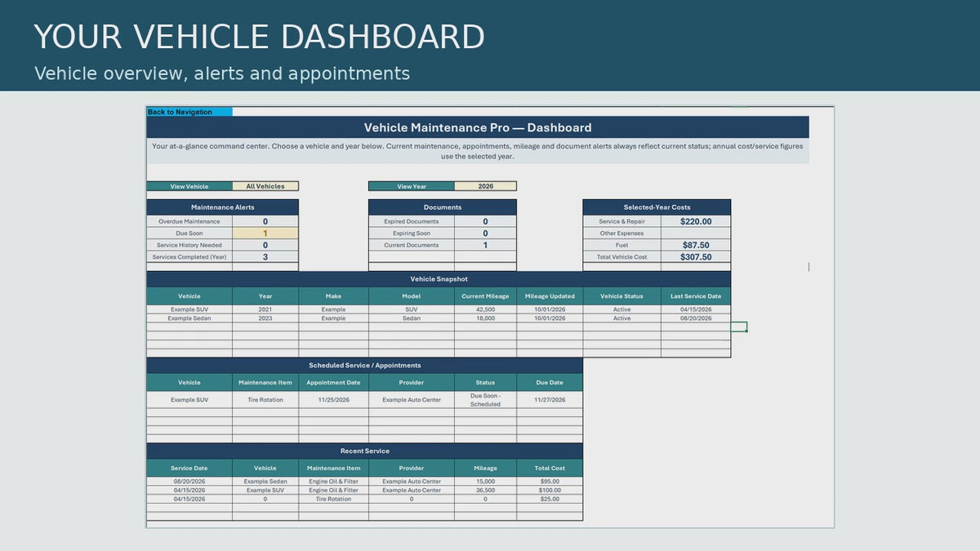Click the vehicle Year cell 2023
Image resolution: width=980 pixels, height=551 pixels.
pos(265,318)
